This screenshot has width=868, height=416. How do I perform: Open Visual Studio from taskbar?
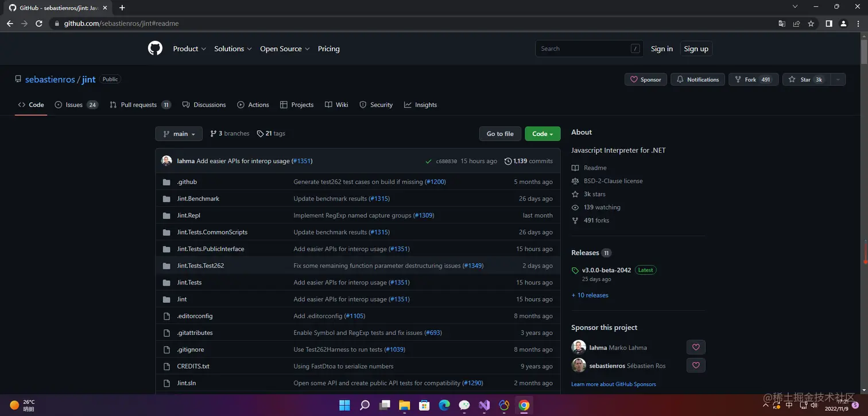pos(484,405)
